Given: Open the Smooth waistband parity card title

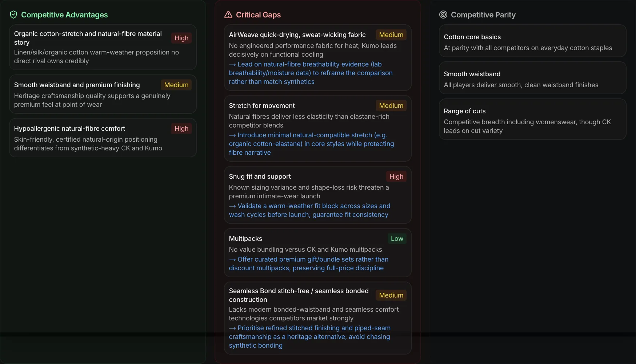Looking at the screenshot, I should [x=472, y=74].
